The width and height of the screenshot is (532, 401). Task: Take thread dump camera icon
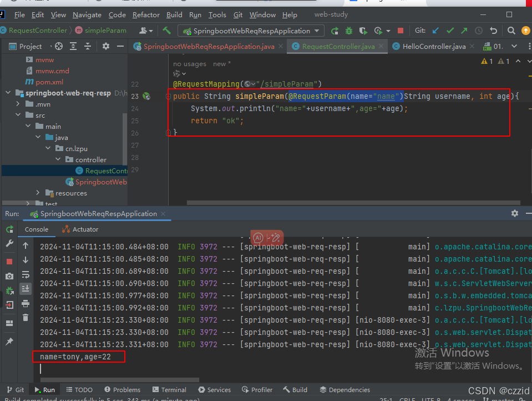(9, 276)
